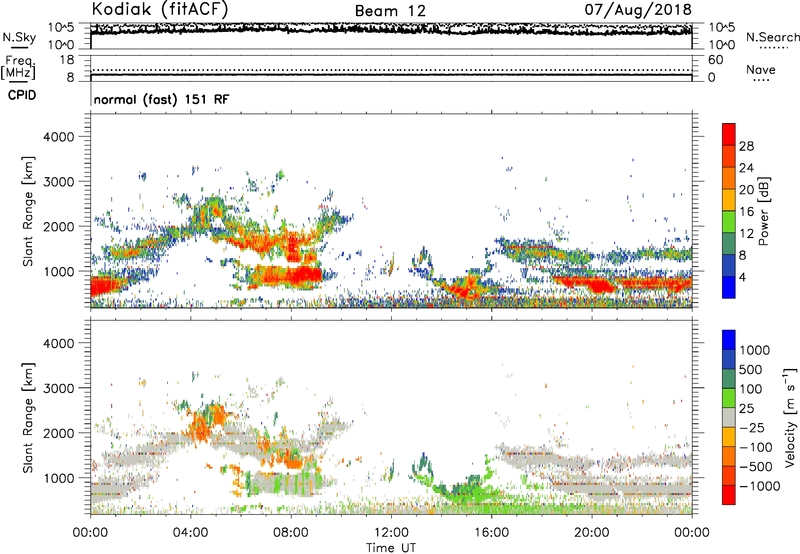Click the '08:00' time axis tick label

click(x=291, y=533)
